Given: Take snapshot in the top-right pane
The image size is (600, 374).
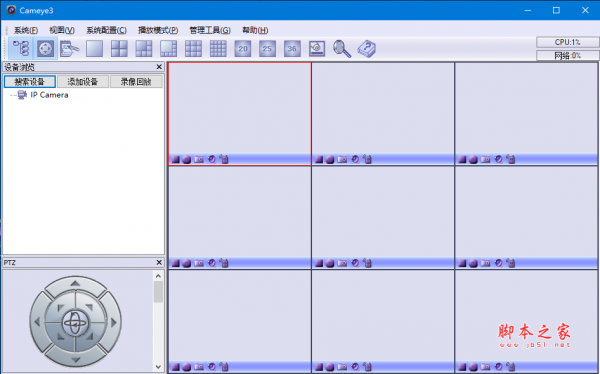Looking at the screenshot, I should [x=485, y=159].
